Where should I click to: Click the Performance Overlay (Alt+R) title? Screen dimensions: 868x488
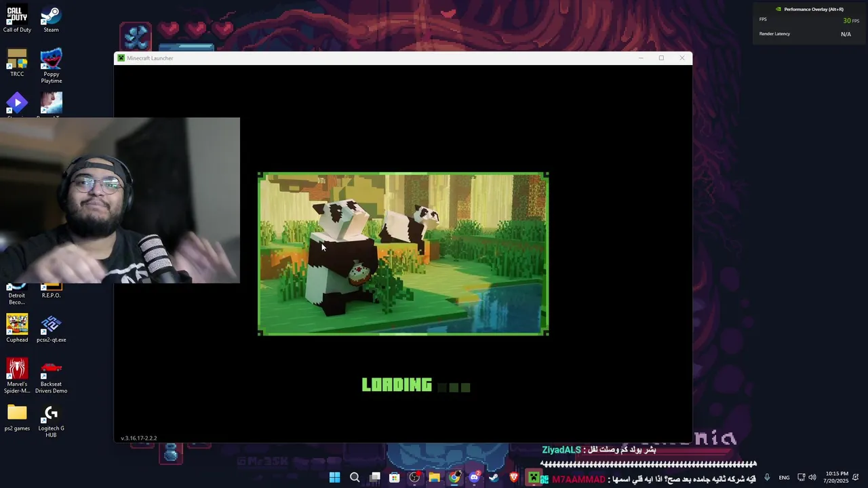[814, 9]
